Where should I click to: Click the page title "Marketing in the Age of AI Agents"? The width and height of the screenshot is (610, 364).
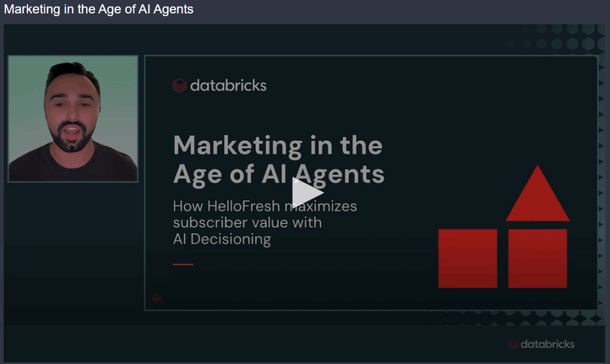tap(99, 10)
